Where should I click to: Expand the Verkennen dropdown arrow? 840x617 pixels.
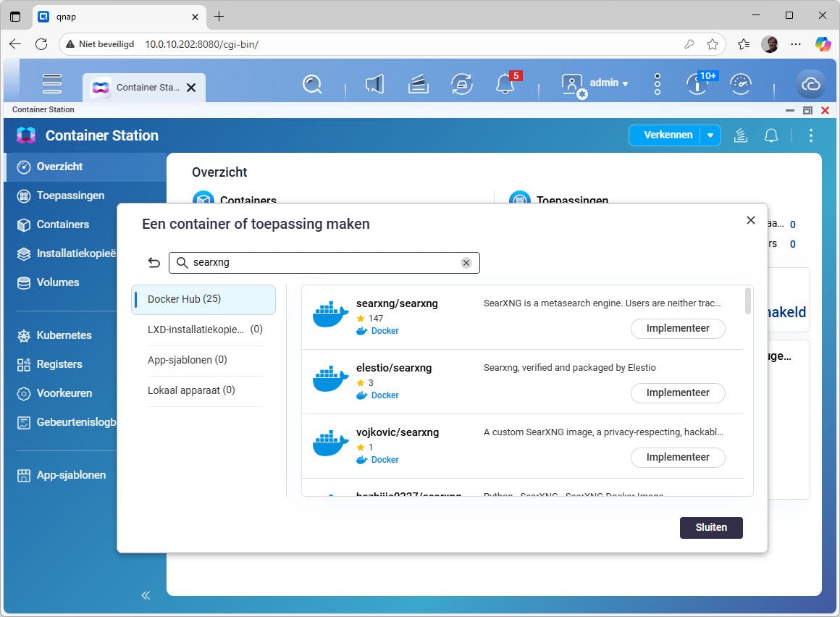click(710, 135)
